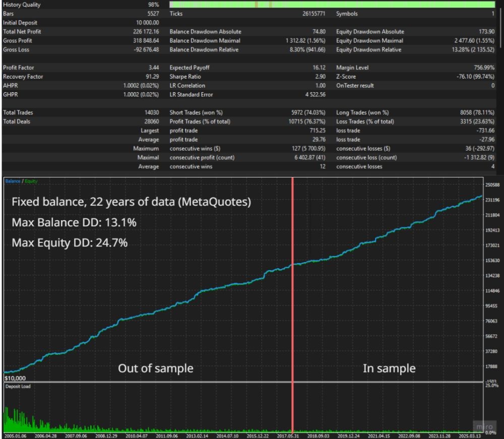Select the Z-Score value "-76.10 (99.74%)"
Screen dimensions: 504x439
coord(476,77)
